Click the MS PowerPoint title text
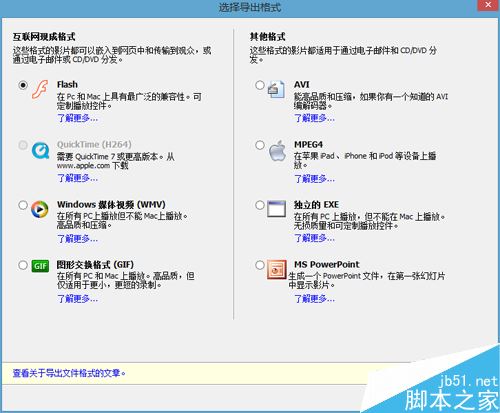This screenshot has width=500, height=413. tap(327, 265)
